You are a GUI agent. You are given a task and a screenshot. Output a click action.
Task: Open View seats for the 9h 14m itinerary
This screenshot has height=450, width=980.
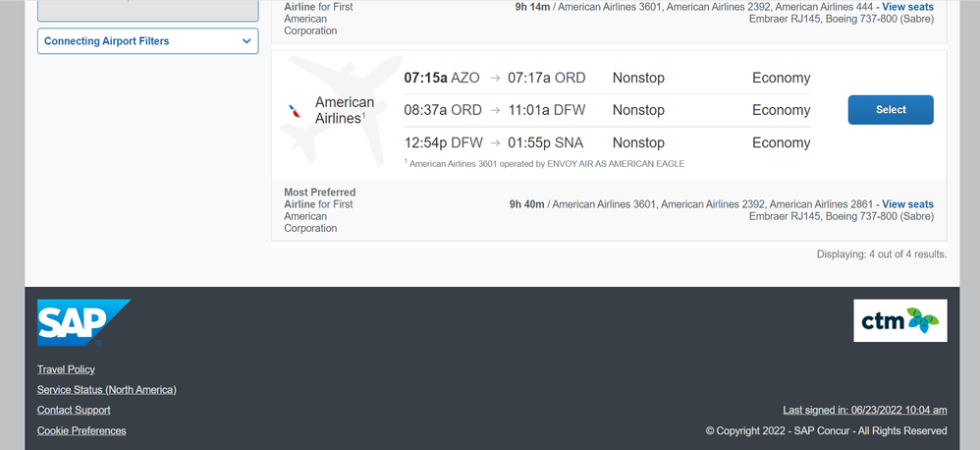(x=907, y=7)
